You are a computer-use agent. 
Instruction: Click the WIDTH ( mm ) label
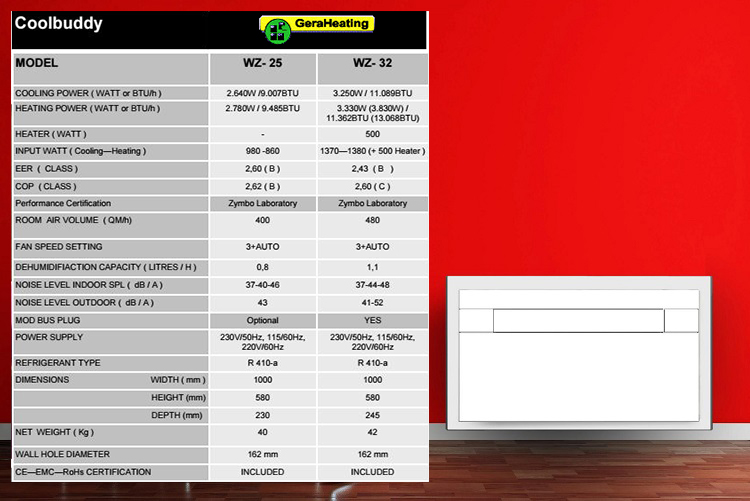[x=178, y=379]
